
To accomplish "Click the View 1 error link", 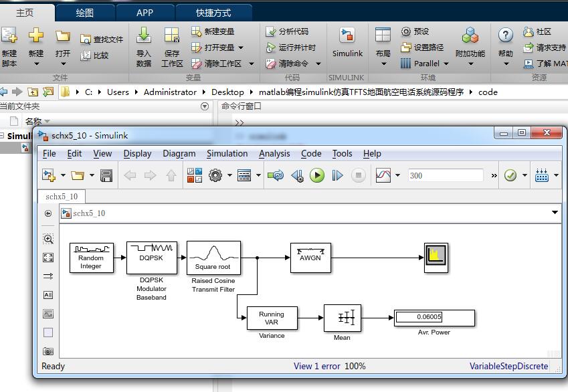I will pos(317,367).
